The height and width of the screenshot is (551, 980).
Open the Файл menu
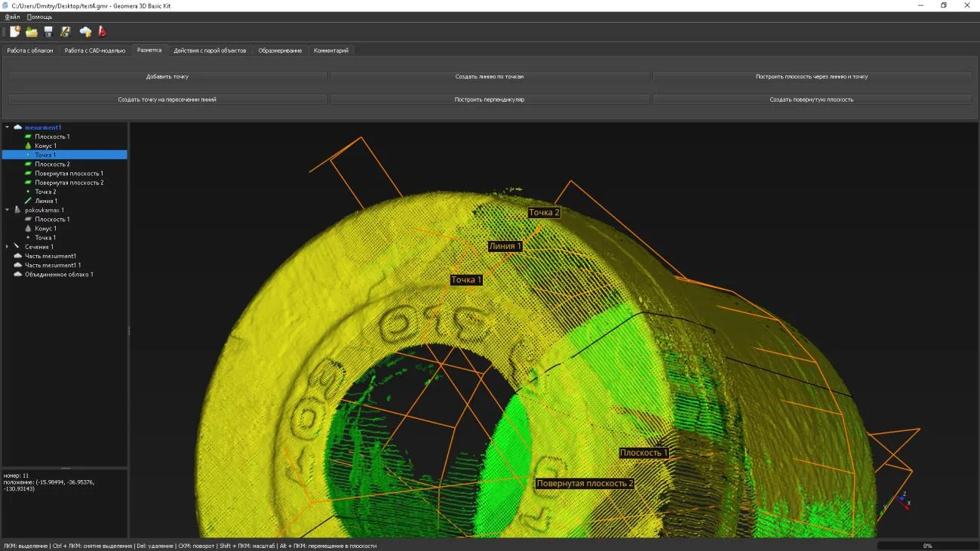(12, 17)
